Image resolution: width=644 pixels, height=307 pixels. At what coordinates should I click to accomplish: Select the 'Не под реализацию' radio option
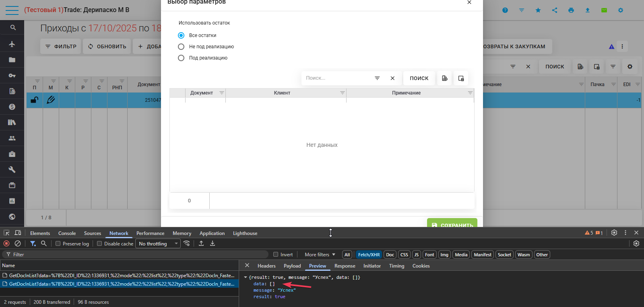(x=181, y=47)
